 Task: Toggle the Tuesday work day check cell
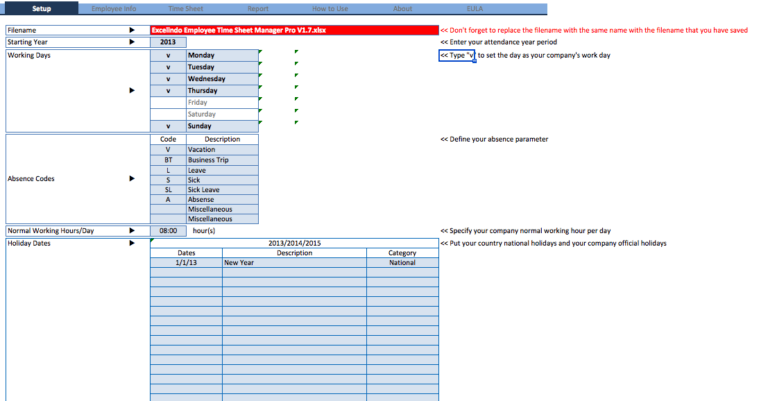168,67
